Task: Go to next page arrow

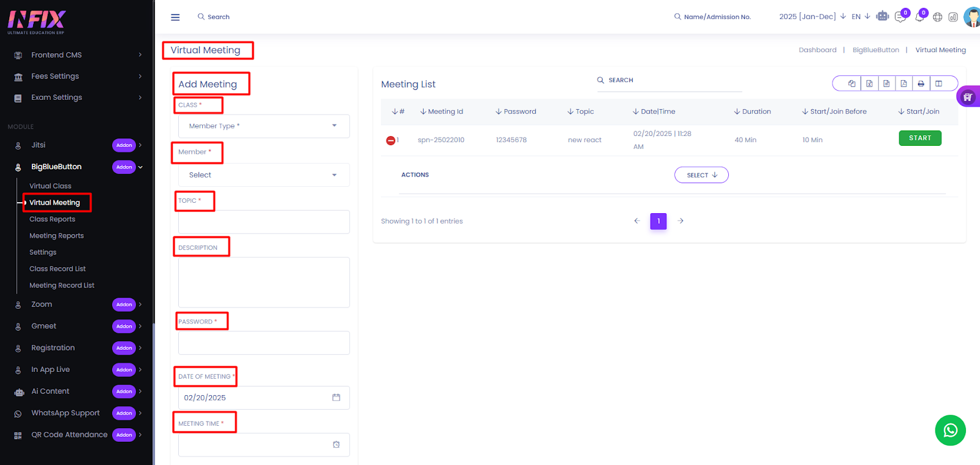Action: click(680, 221)
